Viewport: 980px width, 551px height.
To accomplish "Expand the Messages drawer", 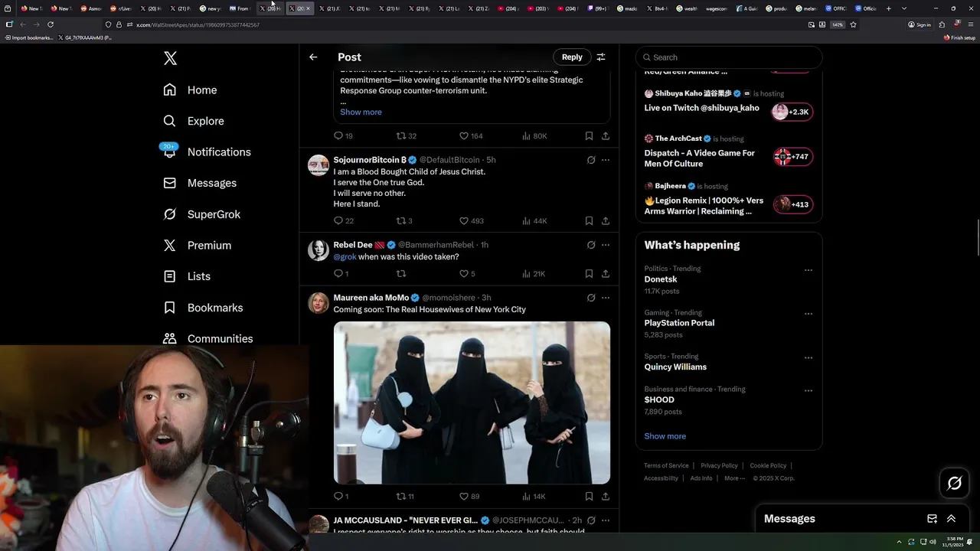I will 951,518.
